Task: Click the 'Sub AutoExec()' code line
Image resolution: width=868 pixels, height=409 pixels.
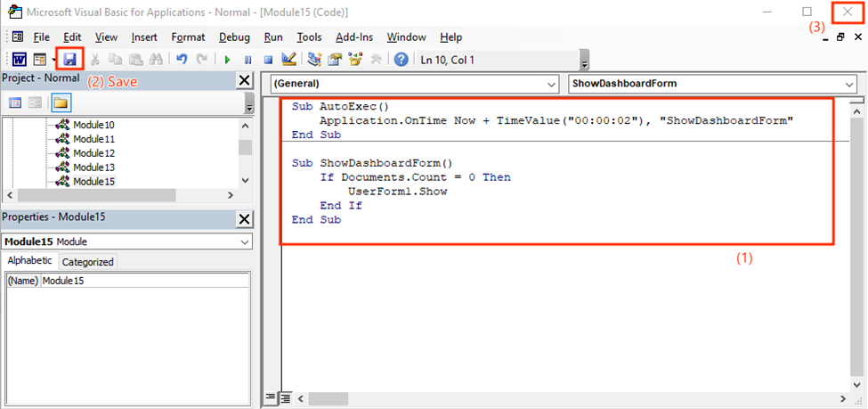Action: pos(341,106)
